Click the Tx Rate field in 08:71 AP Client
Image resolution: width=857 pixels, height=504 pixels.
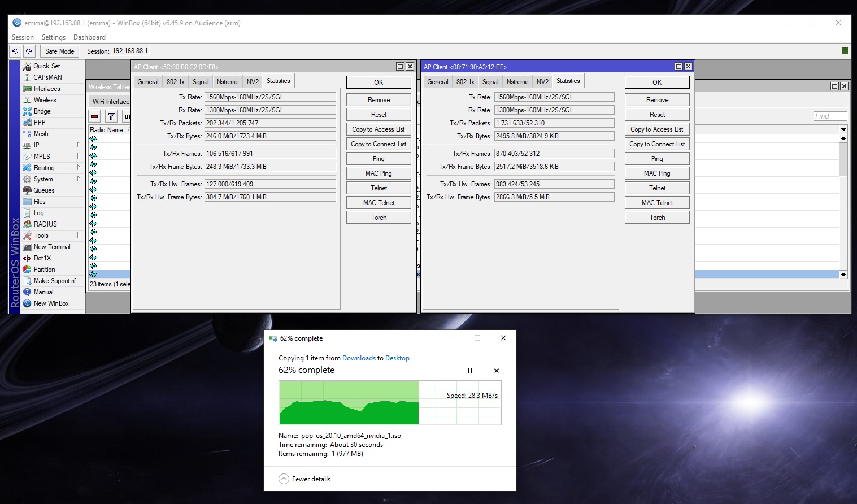click(x=554, y=97)
